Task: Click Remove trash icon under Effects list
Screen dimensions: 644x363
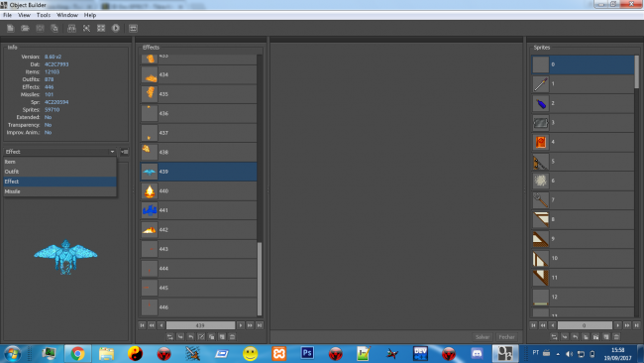Action: coord(232,336)
